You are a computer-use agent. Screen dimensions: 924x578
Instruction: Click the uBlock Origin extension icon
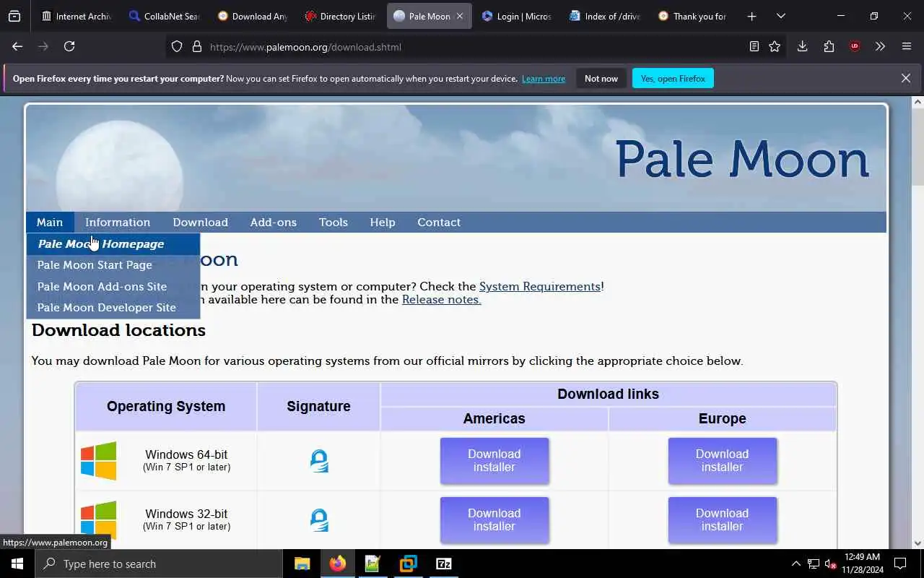coord(855,46)
